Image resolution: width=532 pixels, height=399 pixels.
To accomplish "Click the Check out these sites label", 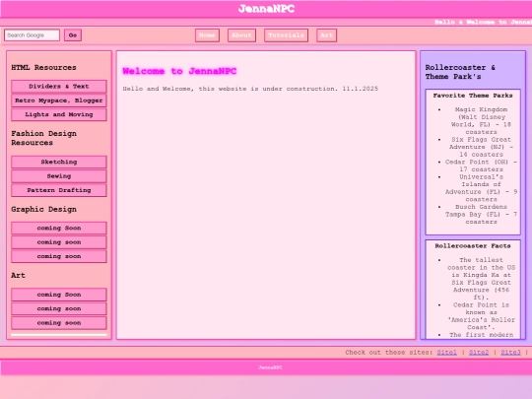I will (389, 352).
